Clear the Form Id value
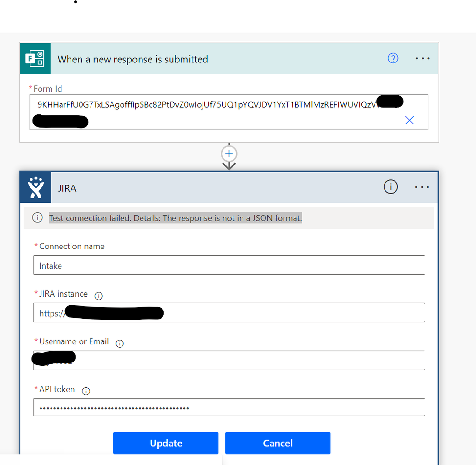The image size is (476, 465). point(409,120)
